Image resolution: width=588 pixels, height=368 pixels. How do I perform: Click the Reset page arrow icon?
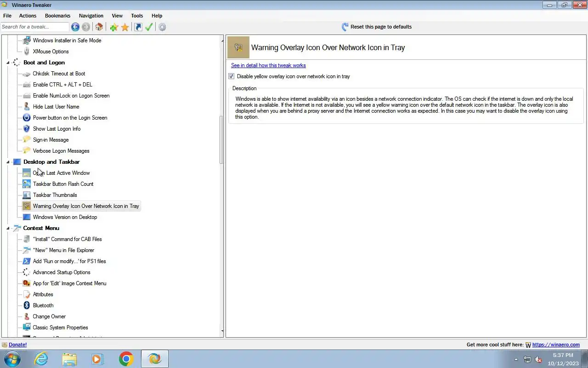click(x=345, y=27)
